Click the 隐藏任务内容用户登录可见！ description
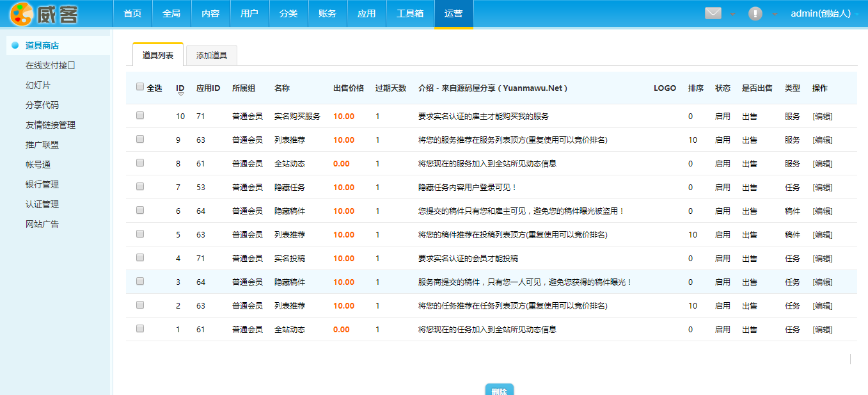Viewport: 868px width, 395px height. click(x=468, y=188)
